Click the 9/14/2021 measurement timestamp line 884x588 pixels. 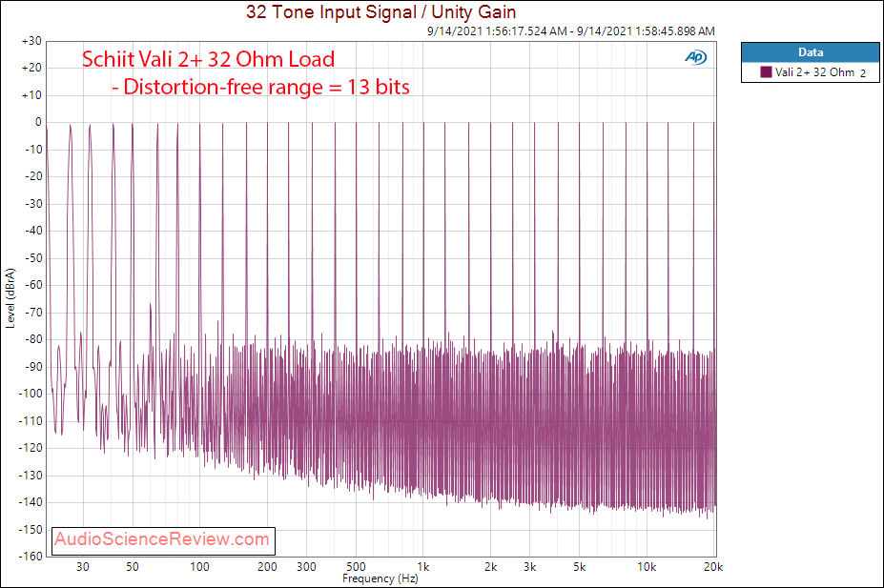570,31
